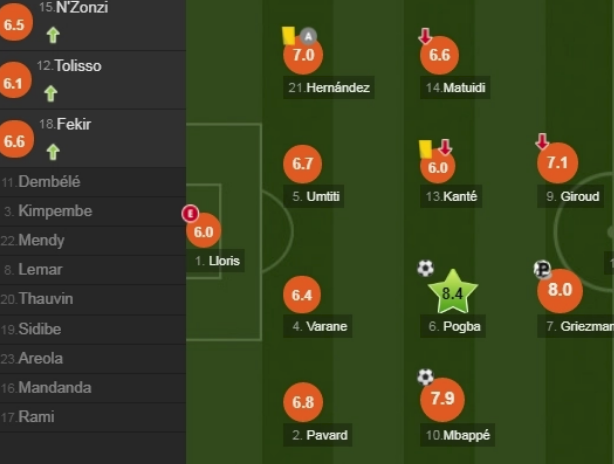Click the 14.Matuidi name label
This screenshot has width=614, height=464.
pyautogui.click(x=455, y=87)
